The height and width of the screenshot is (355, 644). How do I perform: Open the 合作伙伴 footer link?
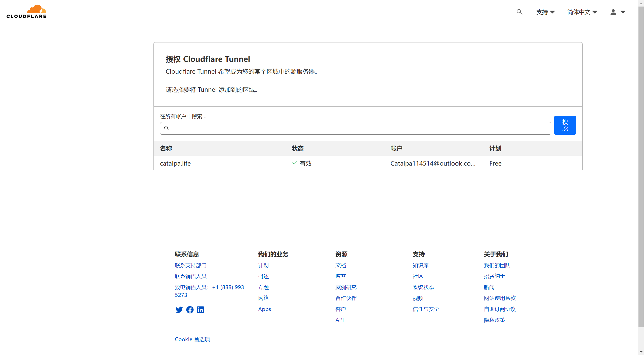346,298
